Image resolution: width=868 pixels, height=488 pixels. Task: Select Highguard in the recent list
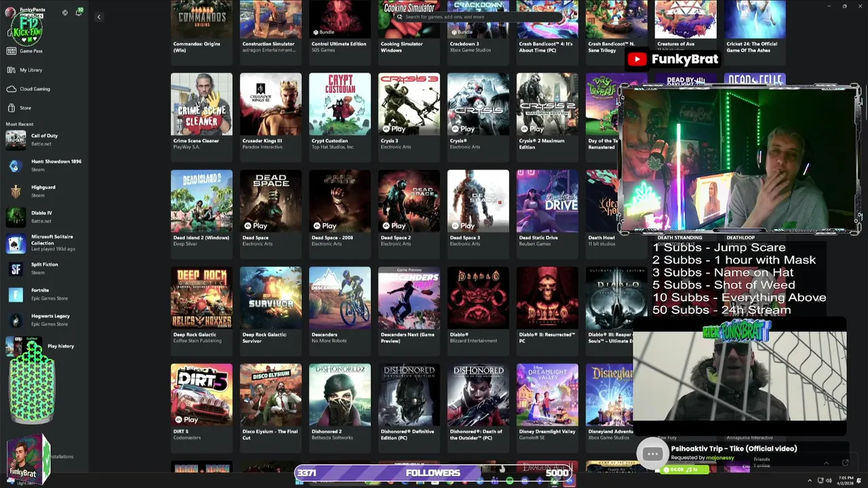(44, 191)
